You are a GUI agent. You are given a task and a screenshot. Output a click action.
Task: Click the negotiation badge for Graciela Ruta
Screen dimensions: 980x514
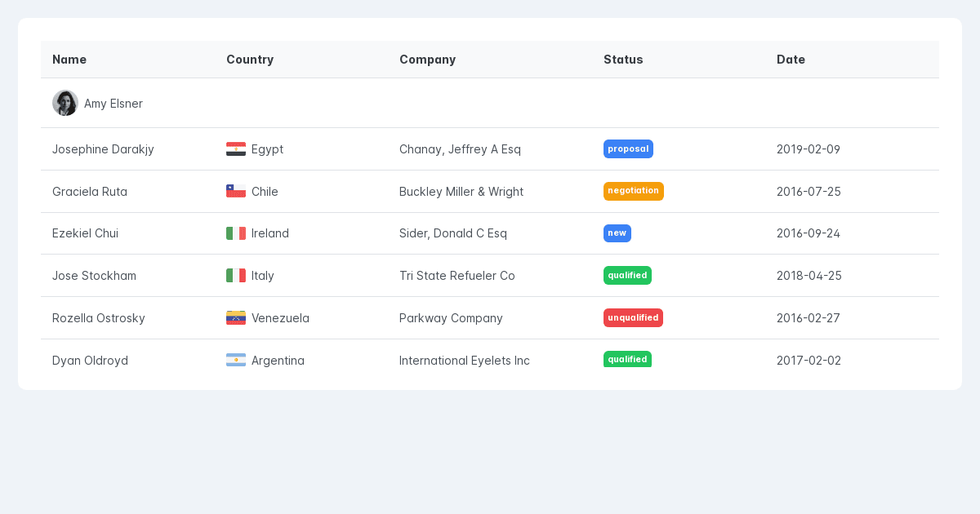[634, 191]
